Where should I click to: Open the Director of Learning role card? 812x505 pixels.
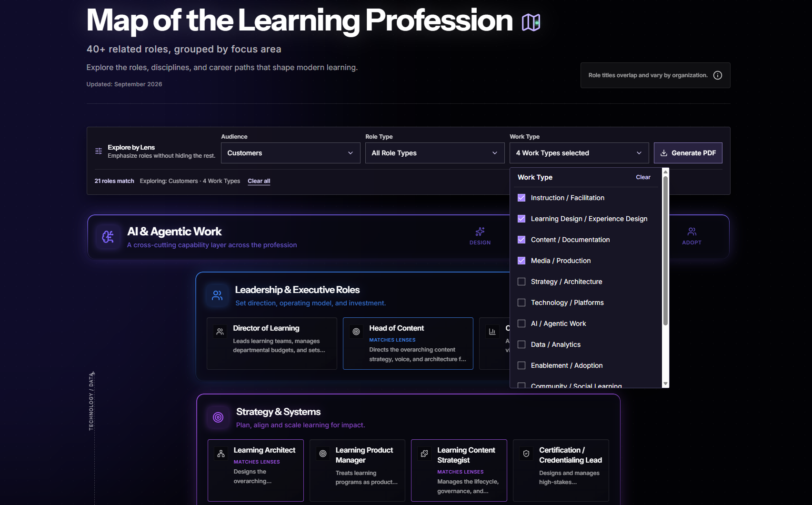pos(272,343)
